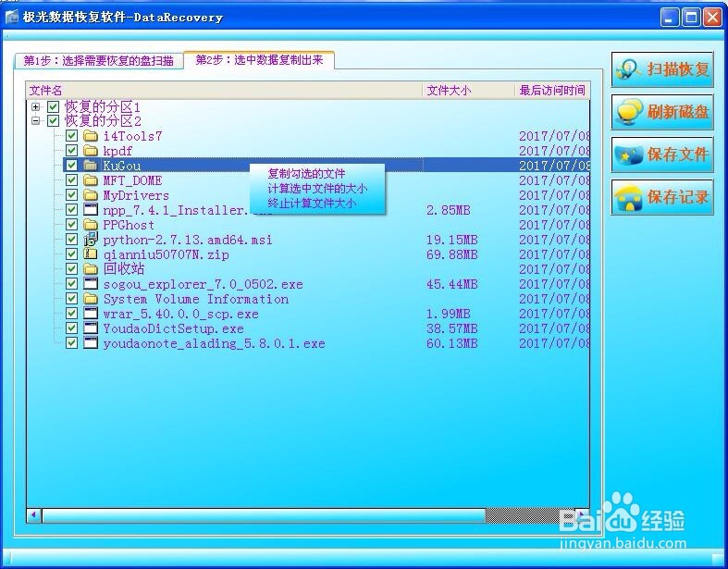The image size is (728, 569).
Task: Select the youdaonote_alading_5.8.0.1.exe file name
Action: point(214,344)
